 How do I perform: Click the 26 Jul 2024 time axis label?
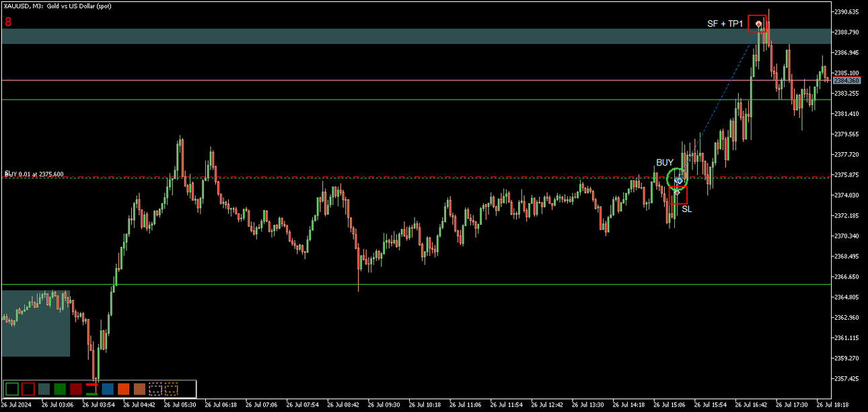point(15,405)
